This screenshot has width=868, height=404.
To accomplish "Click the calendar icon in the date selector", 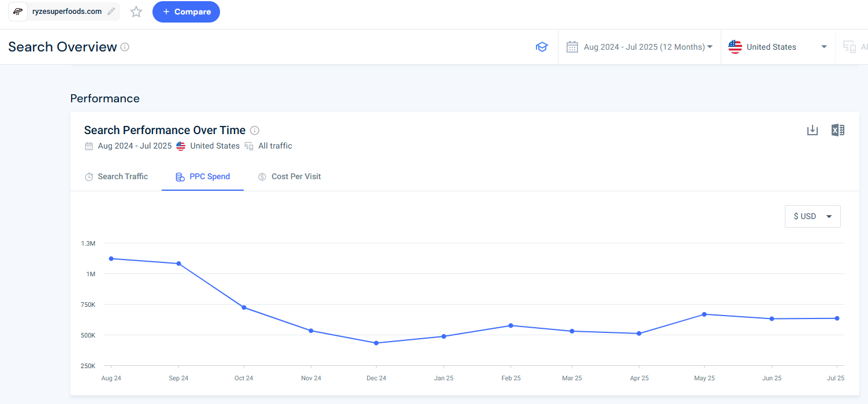I will [572, 46].
